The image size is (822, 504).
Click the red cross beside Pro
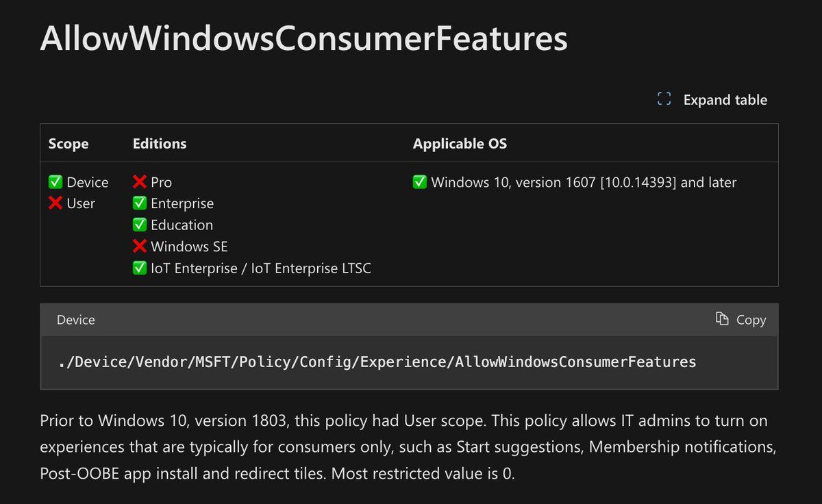140,182
